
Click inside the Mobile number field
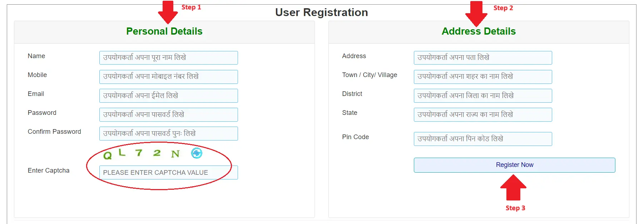[168, 76]
